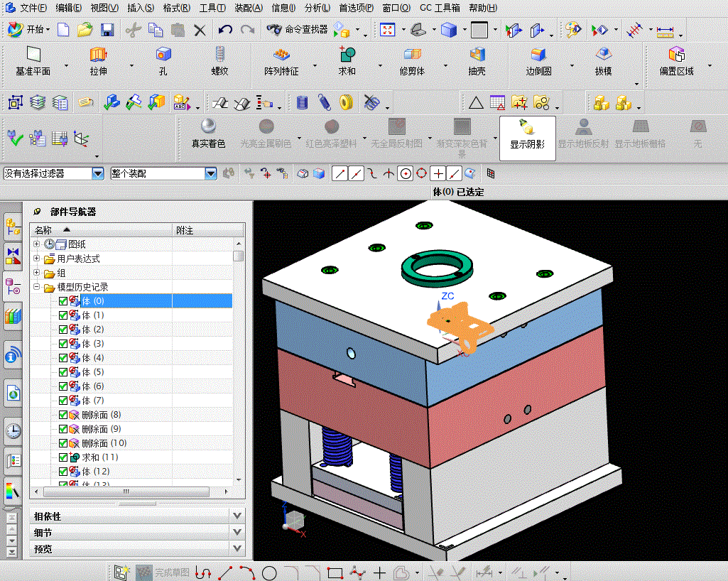Open the 整个装配 scope dropdown
The image size is (728, 581).
coord(211,174)
